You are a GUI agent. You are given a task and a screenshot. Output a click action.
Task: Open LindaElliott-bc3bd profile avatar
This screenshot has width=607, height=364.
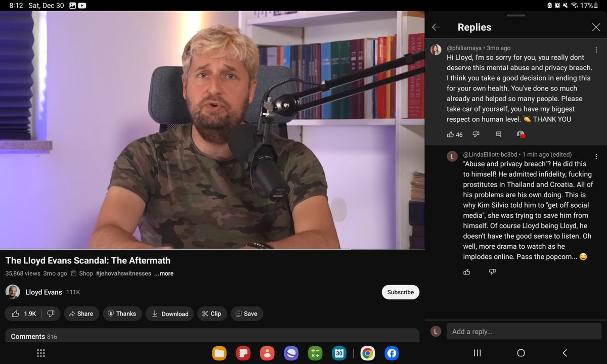[x=453, y=156]
